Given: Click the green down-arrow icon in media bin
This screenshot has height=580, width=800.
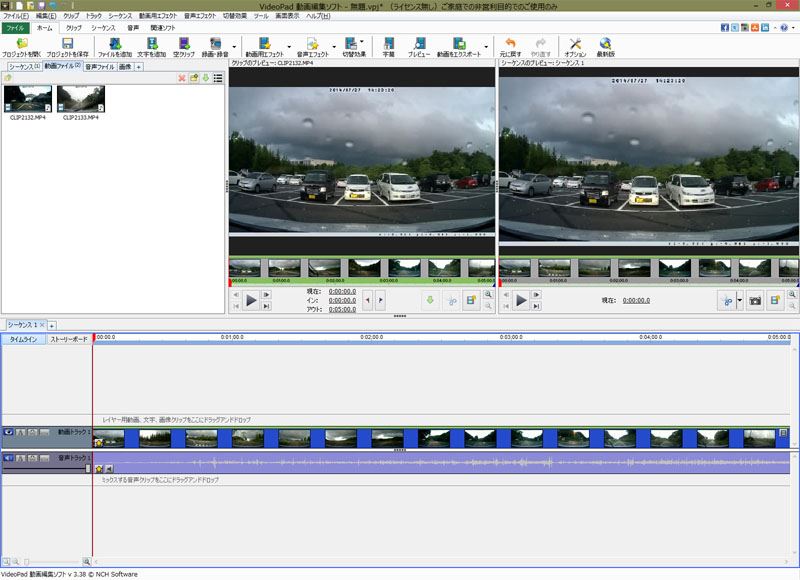Looking at the screenshot, I should 206,78.
